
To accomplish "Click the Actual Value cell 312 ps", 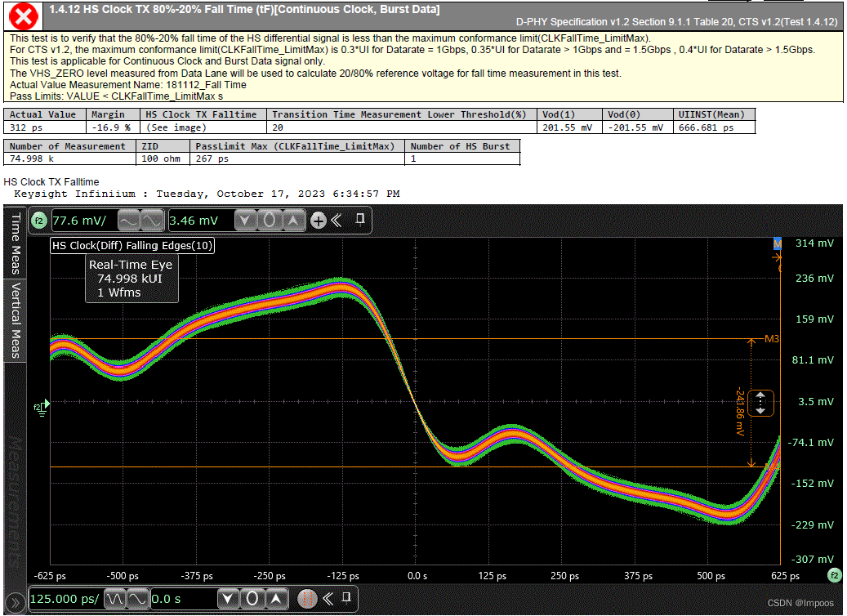I will point(45,127).
